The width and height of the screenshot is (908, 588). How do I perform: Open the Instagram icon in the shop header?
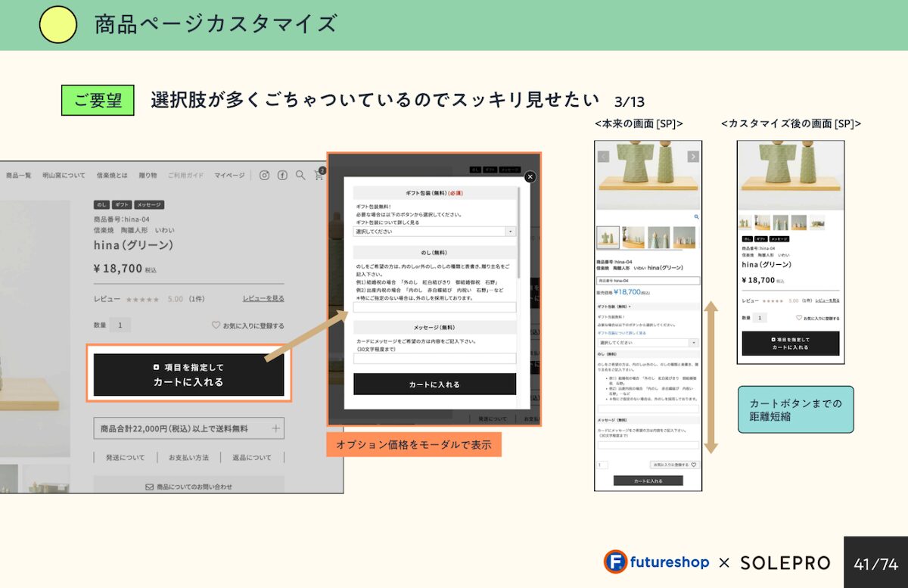coord(264,175)
